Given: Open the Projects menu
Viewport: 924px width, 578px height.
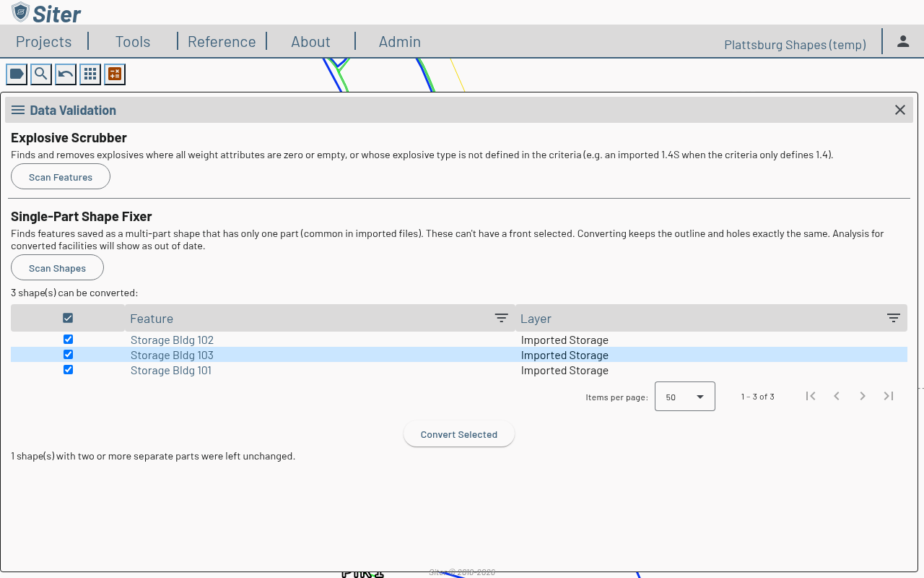Looking at the screenshot, I should click(44, 41).
